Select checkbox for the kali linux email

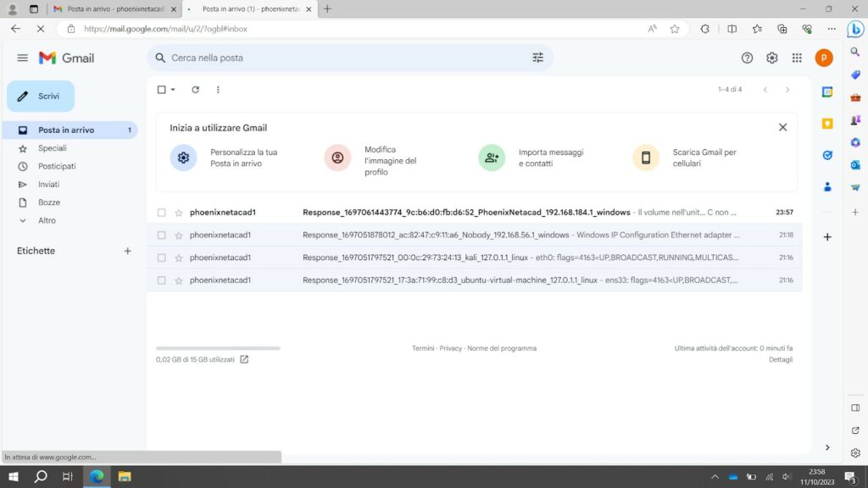click(162, 258)
